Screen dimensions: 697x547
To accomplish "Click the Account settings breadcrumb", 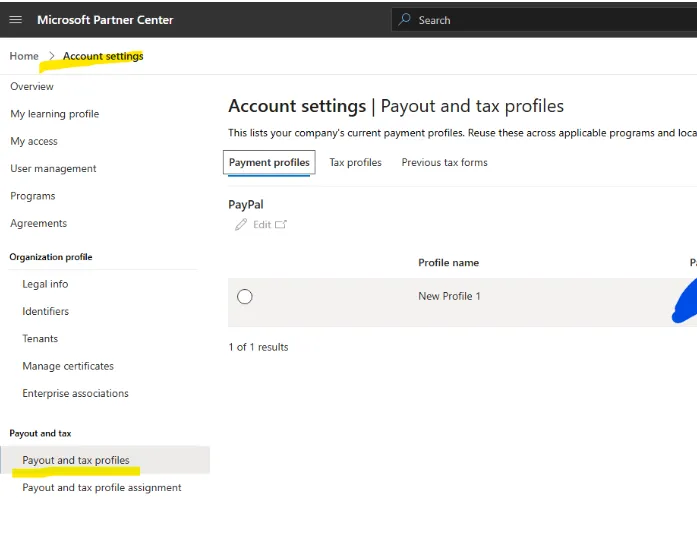I will (x=103, y=56).
